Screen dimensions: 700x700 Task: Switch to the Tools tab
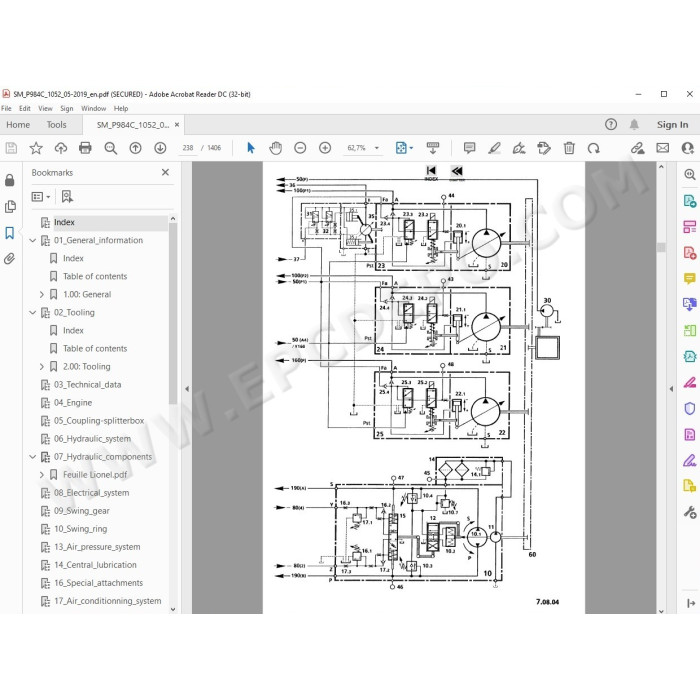pos(57,125)
